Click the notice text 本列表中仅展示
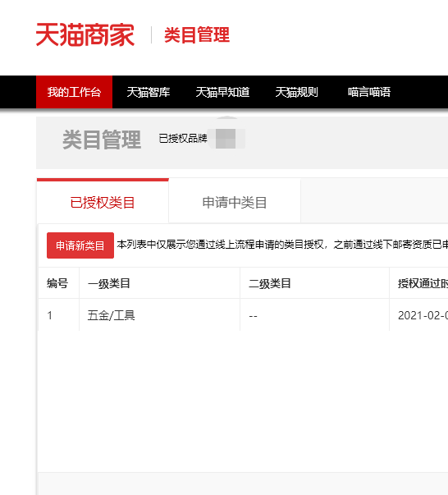Image resolution: width=448 pixels, height=495 pixels. (282, 245)
